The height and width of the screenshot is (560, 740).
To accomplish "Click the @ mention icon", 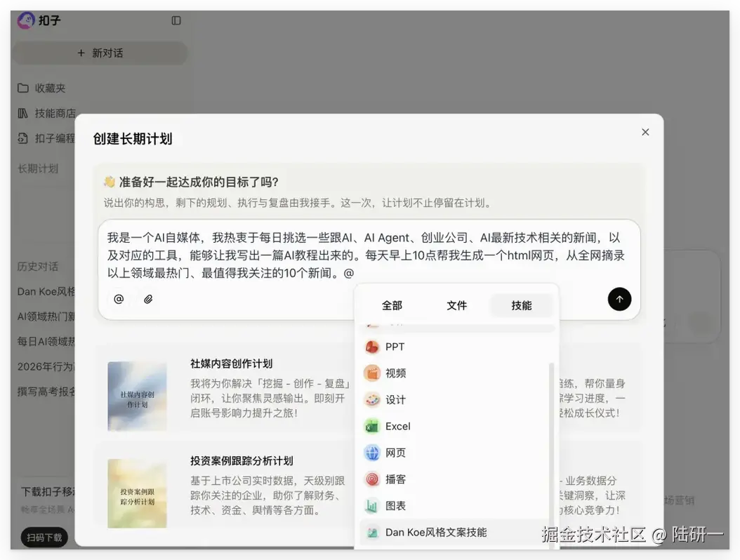I will (119, 298).
